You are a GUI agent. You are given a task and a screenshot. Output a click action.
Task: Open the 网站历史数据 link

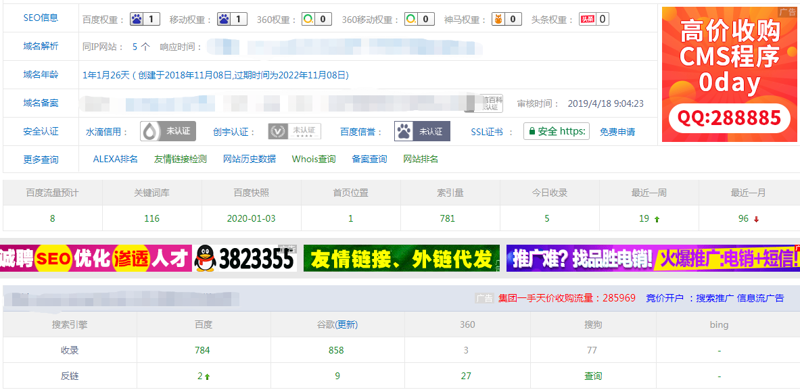click(x=249, y=159)
